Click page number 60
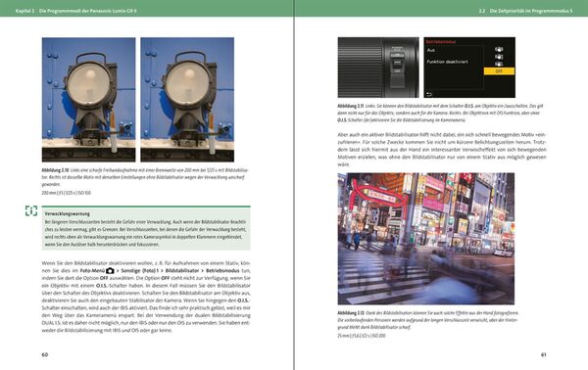Image resolution: width=588 pixels, height=370 pixels. 45,354
